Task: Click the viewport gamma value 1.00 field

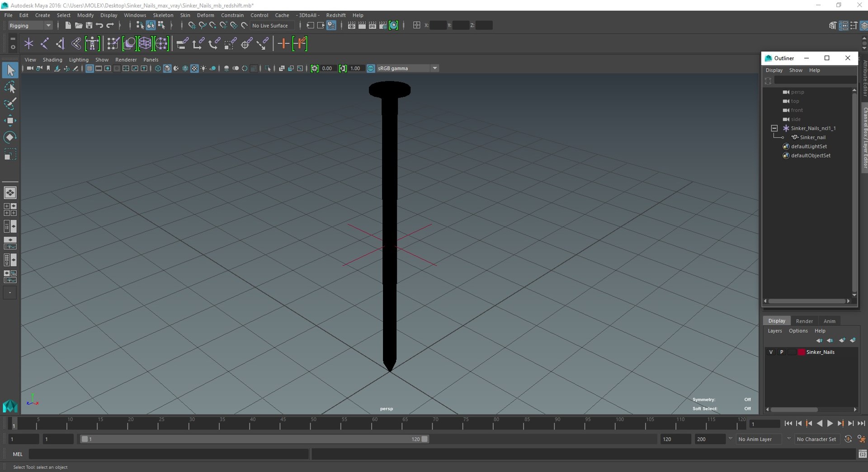Action: point(356,68)
